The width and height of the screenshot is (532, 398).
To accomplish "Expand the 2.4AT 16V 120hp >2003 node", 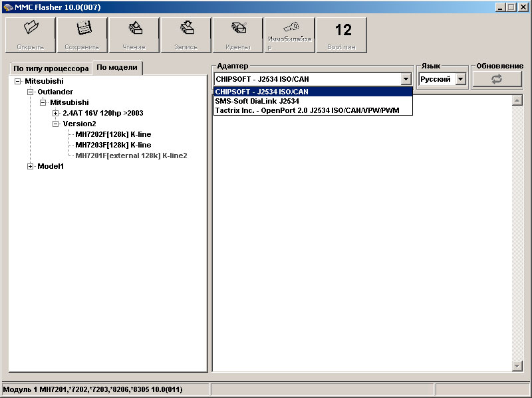I will tap(55, 113).
